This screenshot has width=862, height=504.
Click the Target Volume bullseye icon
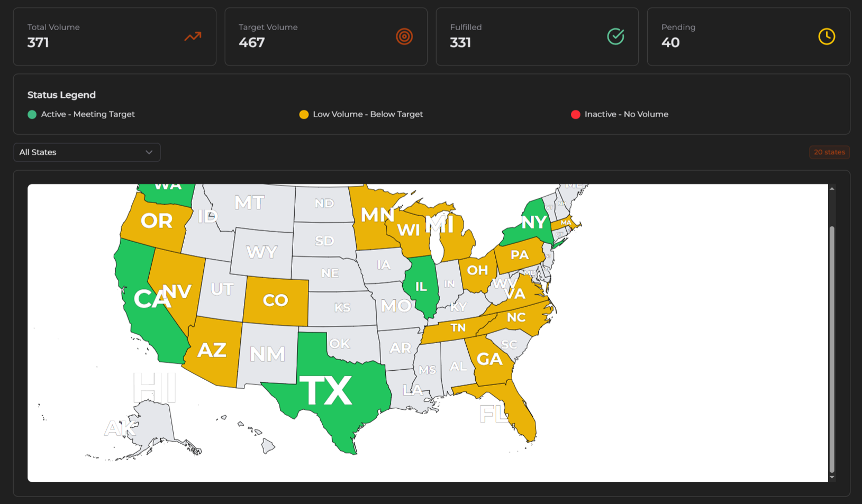click(404, 36)
